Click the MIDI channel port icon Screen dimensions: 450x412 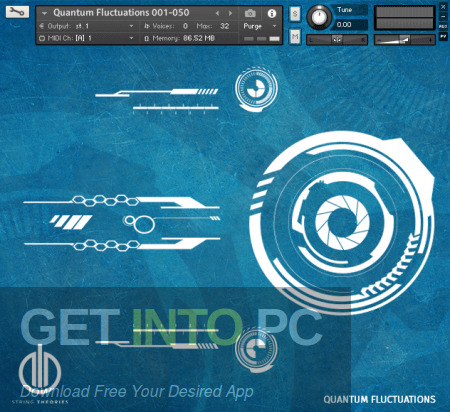[x=42, y=38]
